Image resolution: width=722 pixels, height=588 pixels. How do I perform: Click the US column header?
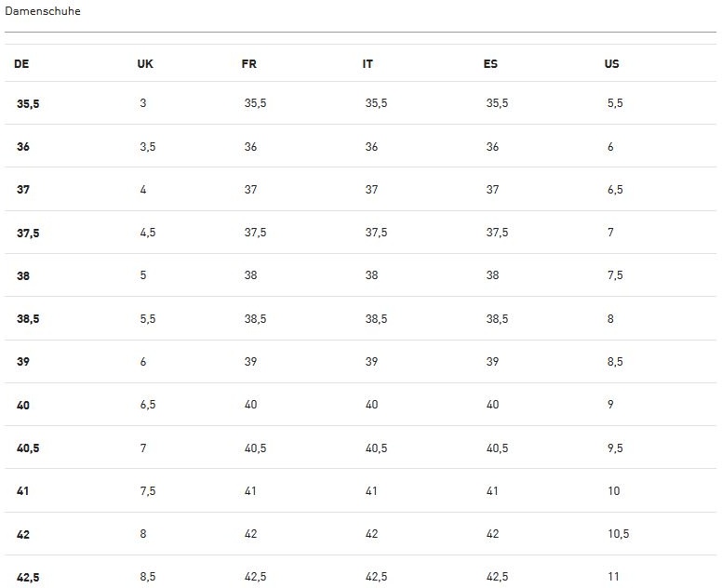tap(611, 64)
